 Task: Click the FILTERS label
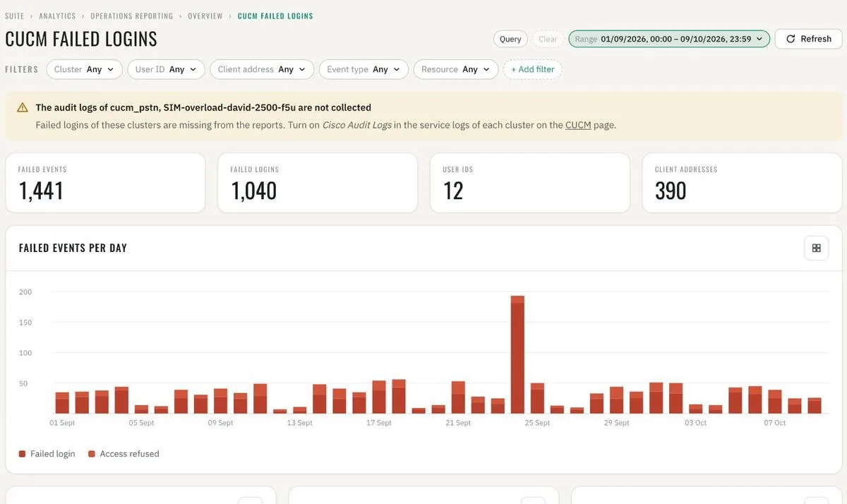click(21, 69)
